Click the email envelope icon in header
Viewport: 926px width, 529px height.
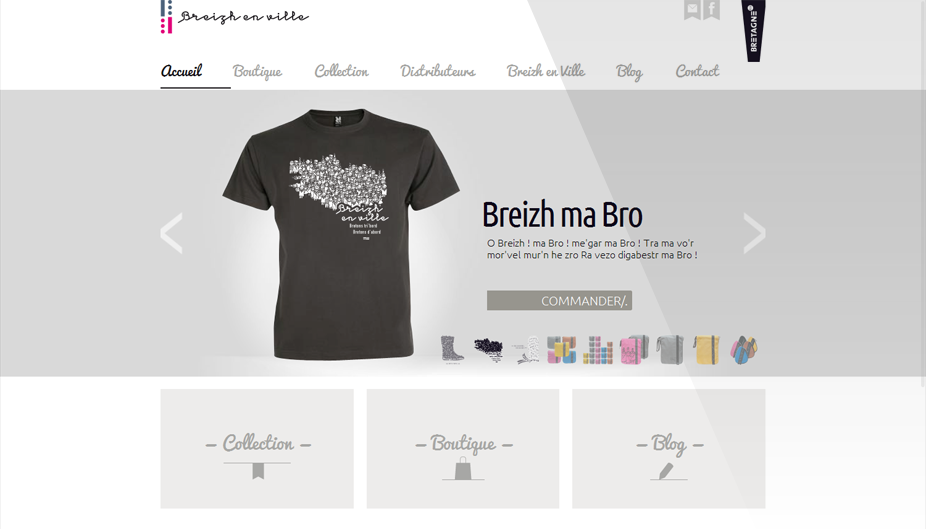[692, 9]
